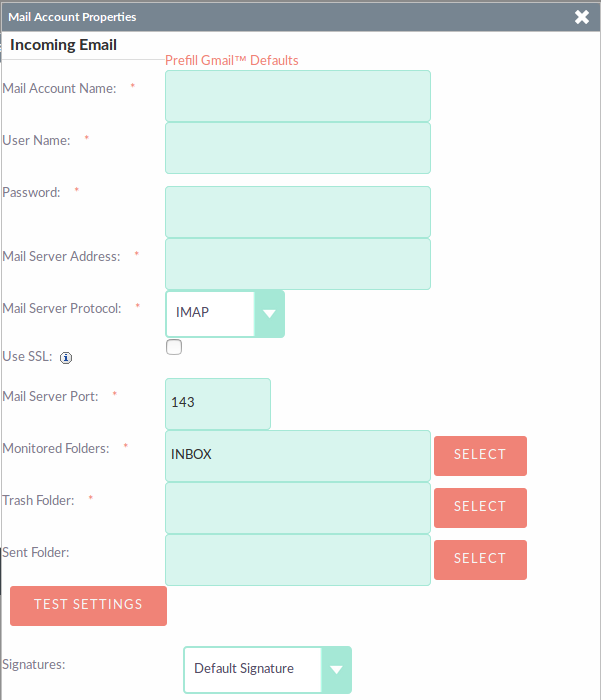This screenshot has width=601, height=700.
Task: Click the Sent Folder text field
Action: [298, 560]
